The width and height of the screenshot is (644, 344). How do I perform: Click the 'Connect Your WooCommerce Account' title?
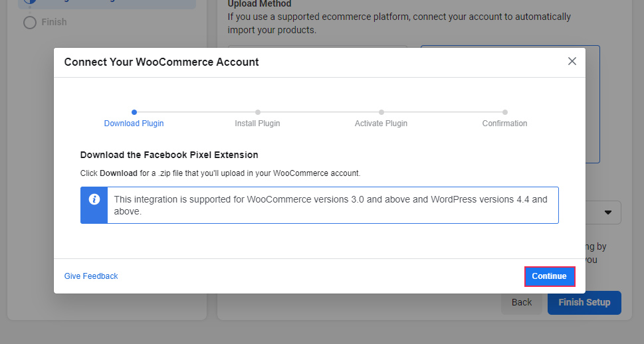[x=161, y=62]
